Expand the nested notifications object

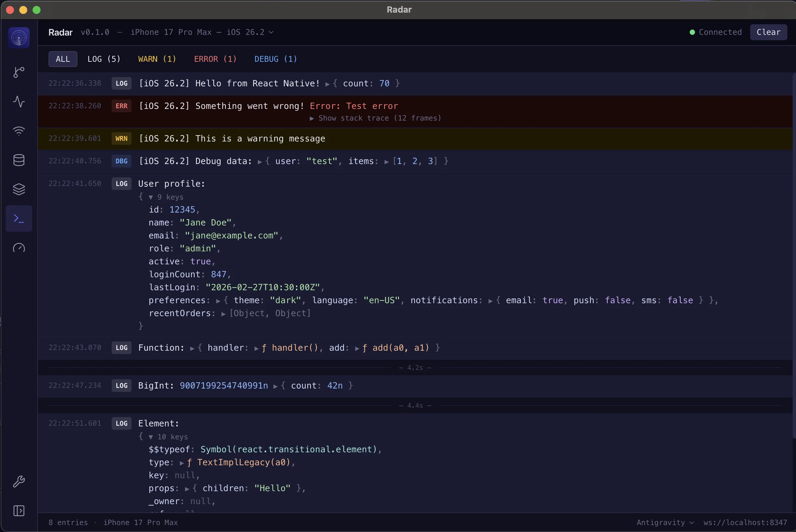(x=490, y=301)
